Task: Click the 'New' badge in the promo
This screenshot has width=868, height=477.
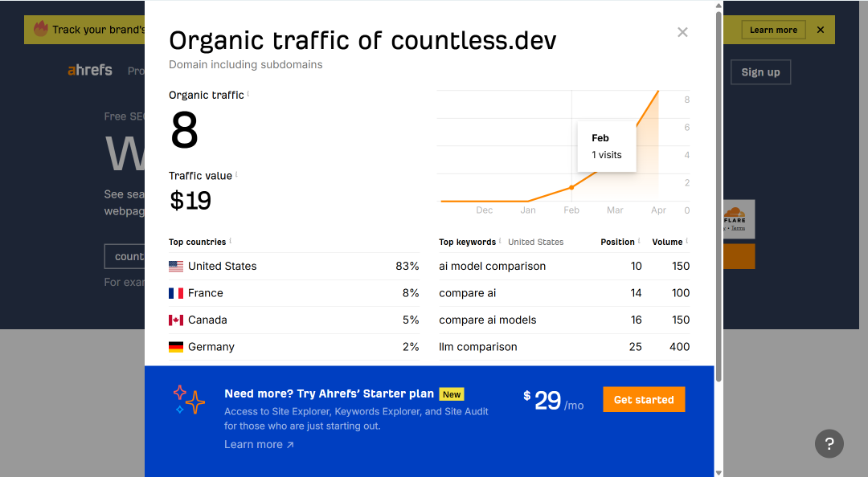Action: pos(452,394)
